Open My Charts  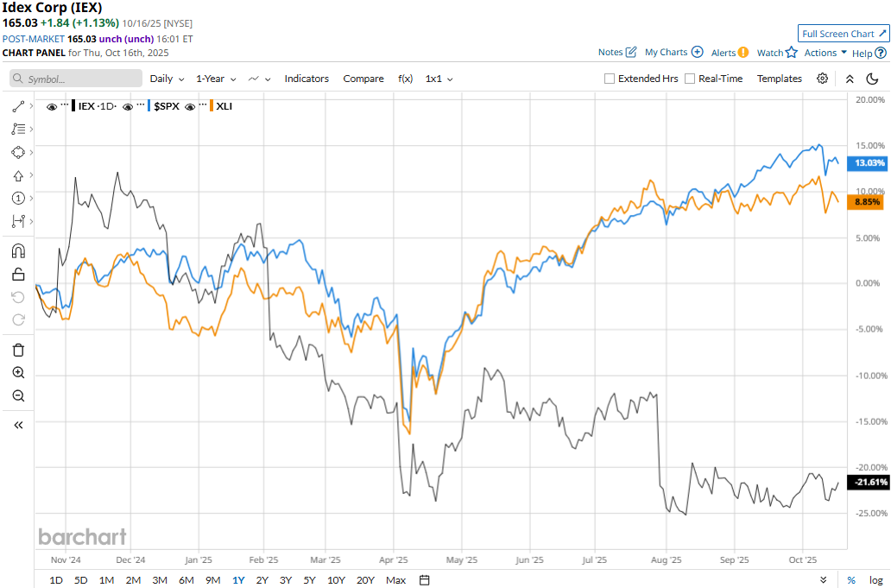coord(674,53)
